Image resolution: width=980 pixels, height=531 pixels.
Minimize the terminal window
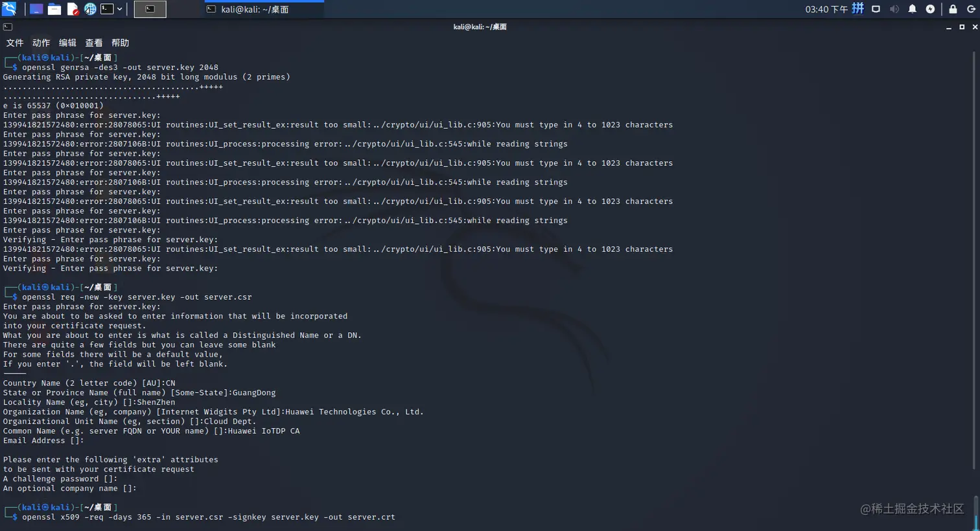[x=949, y=27]
